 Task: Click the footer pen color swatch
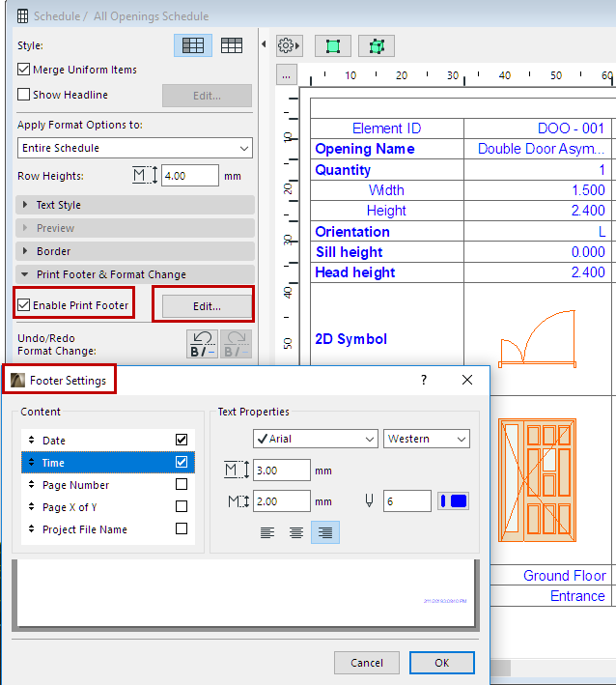[x=454, y=501]
